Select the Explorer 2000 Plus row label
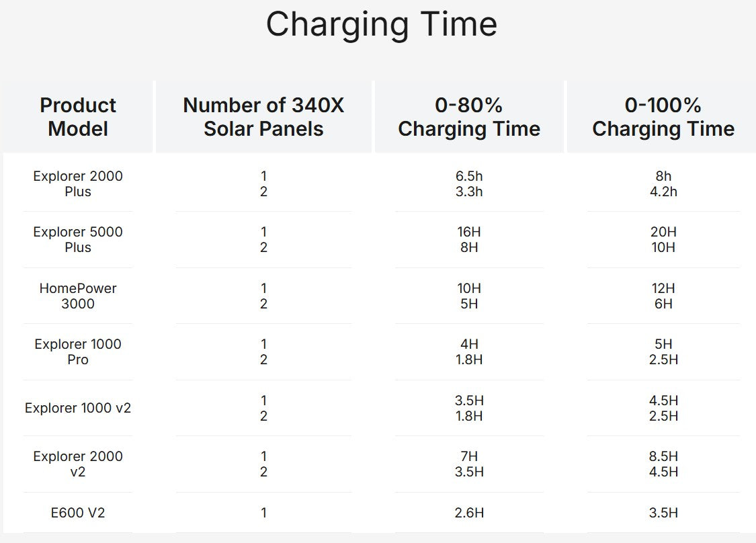The height and width of the screenshot is (543, 756). point(78,183)
